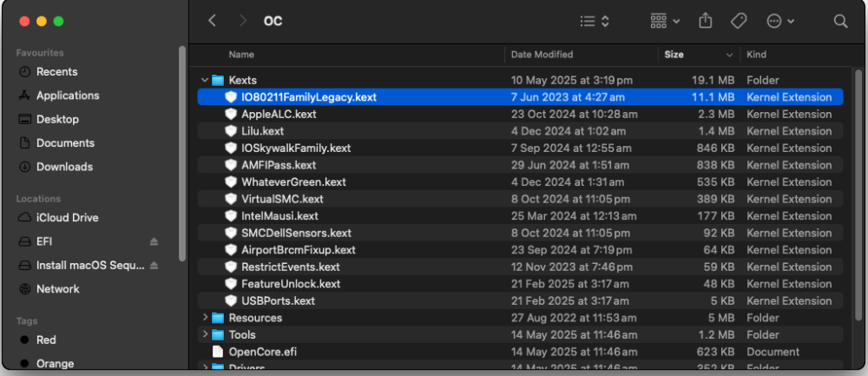868x376 pixels.
Task: Click the Search magnifier icon
Action: point(840,21)
